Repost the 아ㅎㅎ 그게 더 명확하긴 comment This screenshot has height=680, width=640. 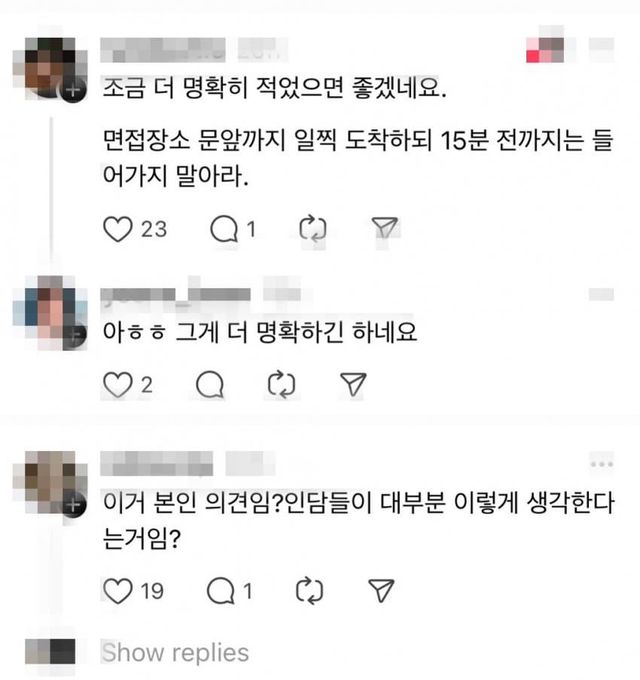(281, 385)
